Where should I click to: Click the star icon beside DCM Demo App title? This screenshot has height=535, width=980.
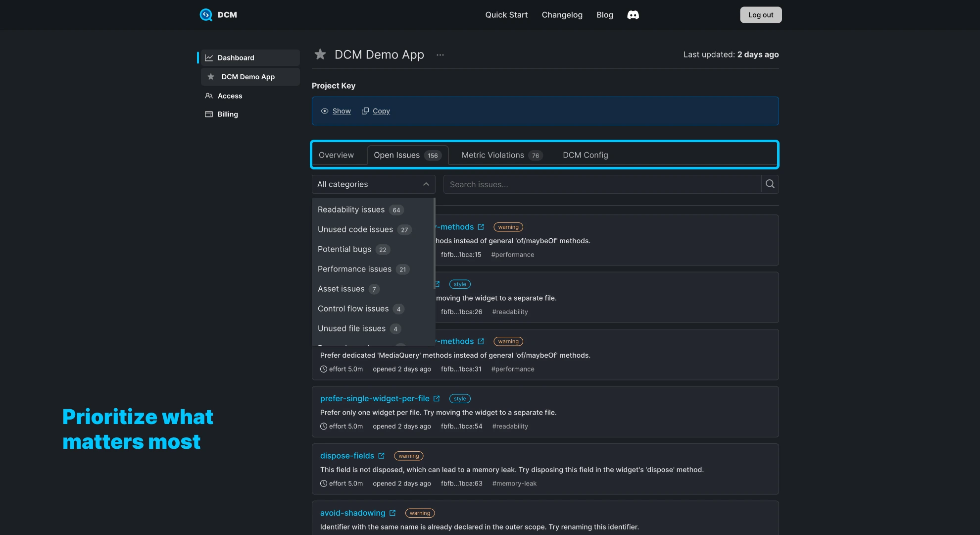pyautogui.click(x=320, y=54)
